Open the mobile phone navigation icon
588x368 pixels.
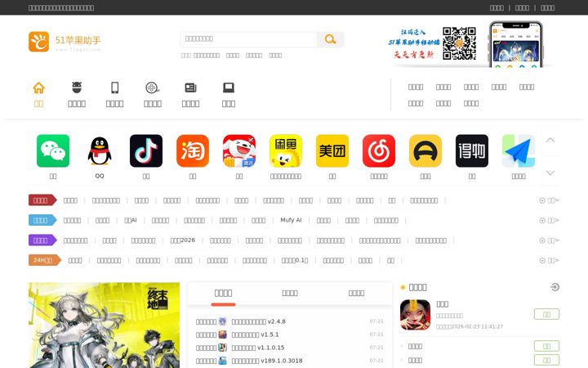(x=115, y=88)
